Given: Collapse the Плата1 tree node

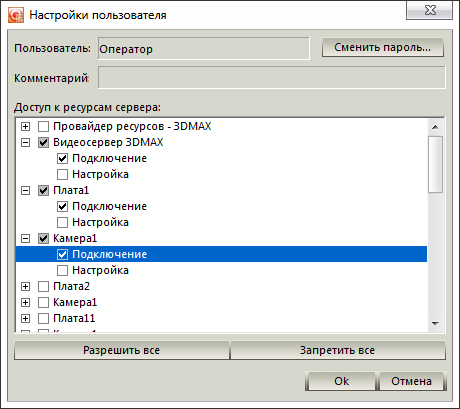Looking at the screenshot, I should (25, 190).
